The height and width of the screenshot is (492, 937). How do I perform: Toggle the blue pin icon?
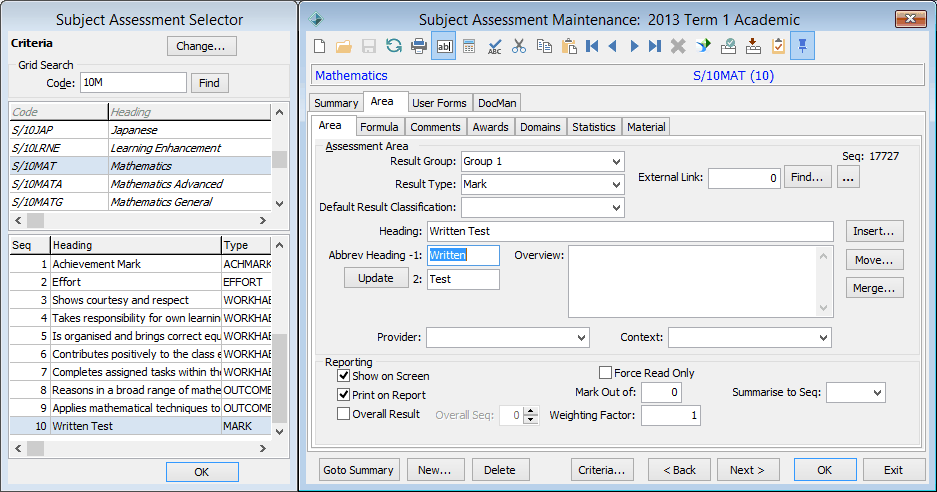pyautogui.click(x=803, y=46)
